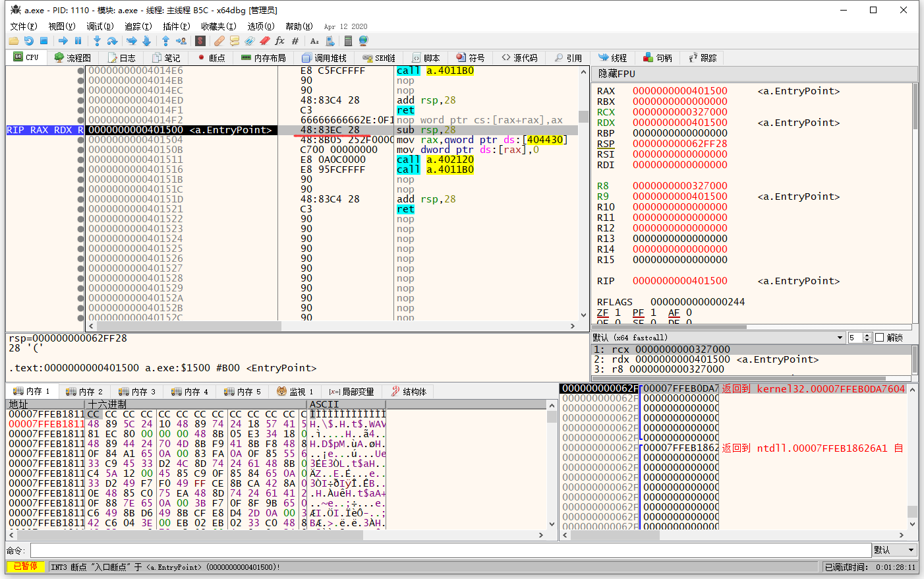Switch to the 调用堆栈 call stack tab
The width and height of the screenshot is (924, 579).
click(x=324, y=58)
